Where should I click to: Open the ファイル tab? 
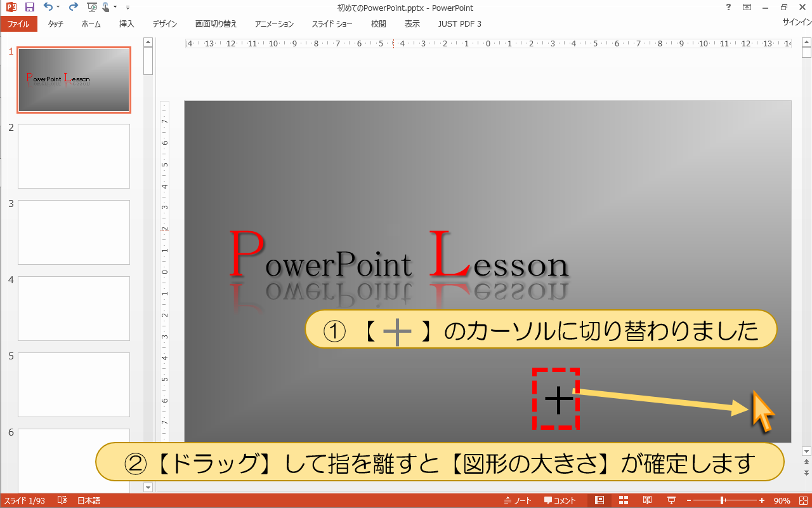[18, 24]
